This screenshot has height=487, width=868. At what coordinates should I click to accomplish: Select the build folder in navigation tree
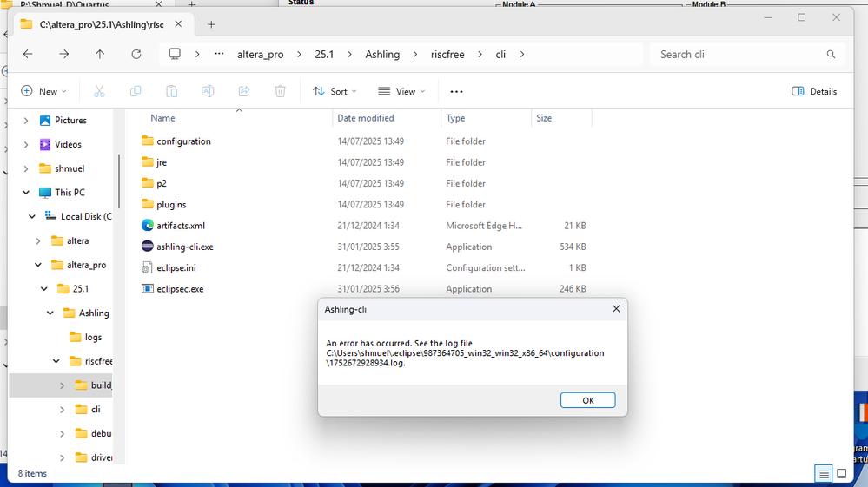[94, 385]
